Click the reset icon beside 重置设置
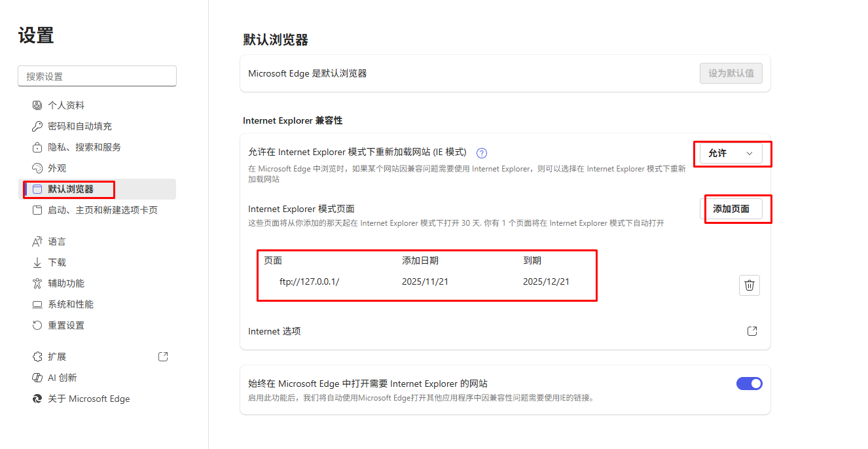The height and width of the screenshot is (449, 868). click(37, 325)
